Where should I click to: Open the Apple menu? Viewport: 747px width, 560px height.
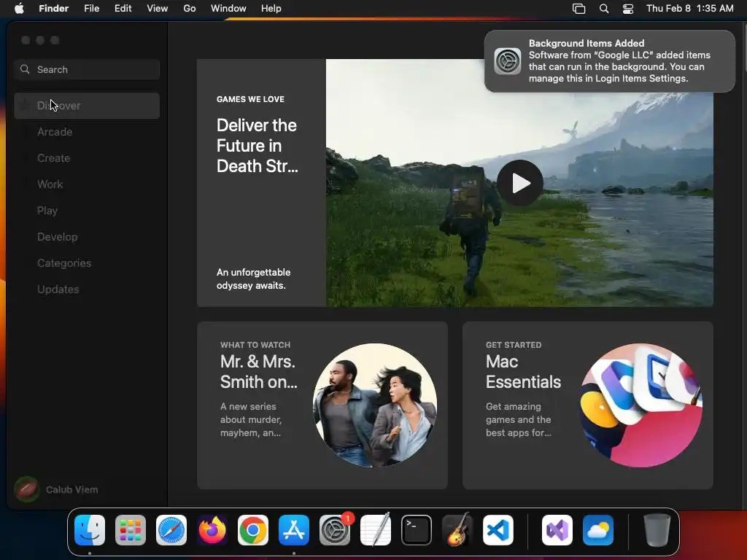coord(19,8)
